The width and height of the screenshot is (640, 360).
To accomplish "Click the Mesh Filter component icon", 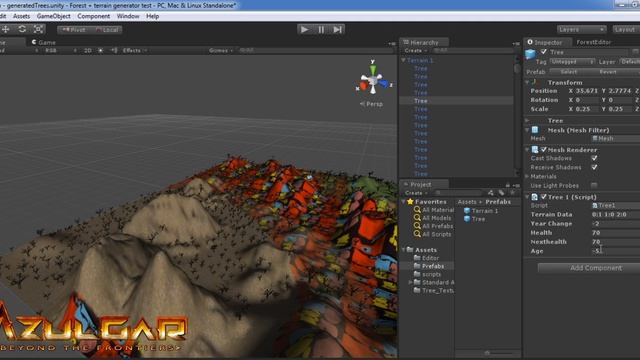I will point(535,130).
